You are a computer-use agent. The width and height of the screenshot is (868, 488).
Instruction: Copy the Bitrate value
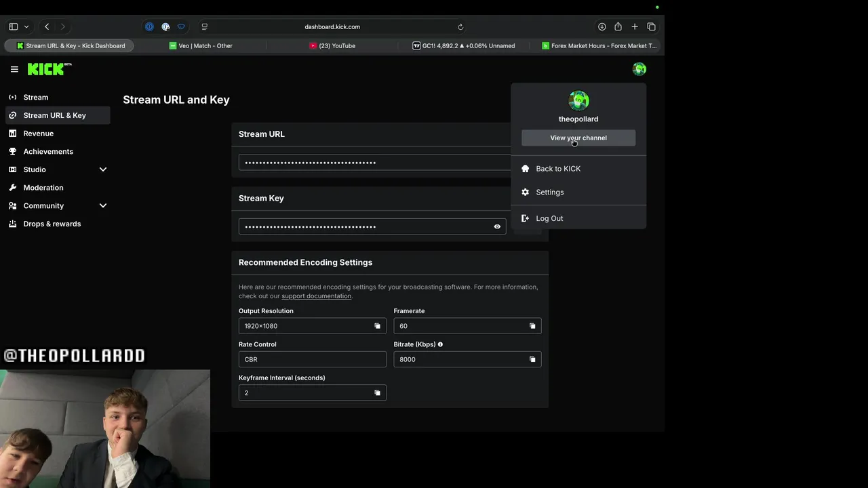[532, 359]
